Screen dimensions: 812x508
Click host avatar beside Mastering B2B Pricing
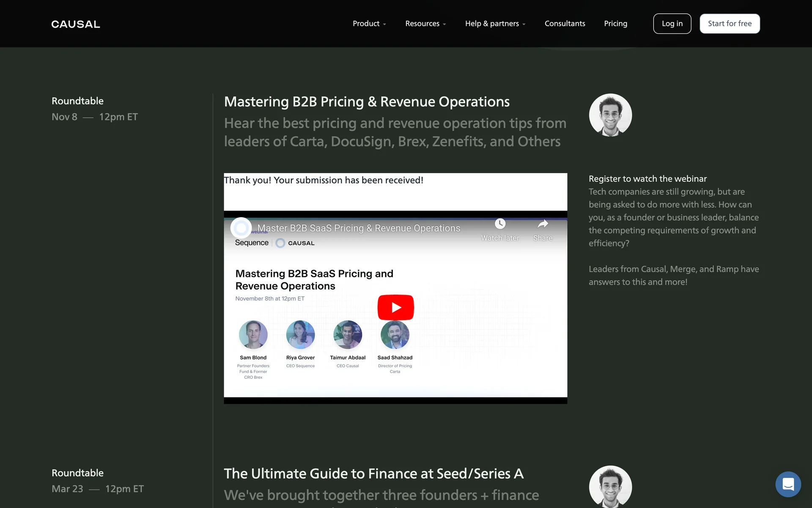(x=610, y=115)
